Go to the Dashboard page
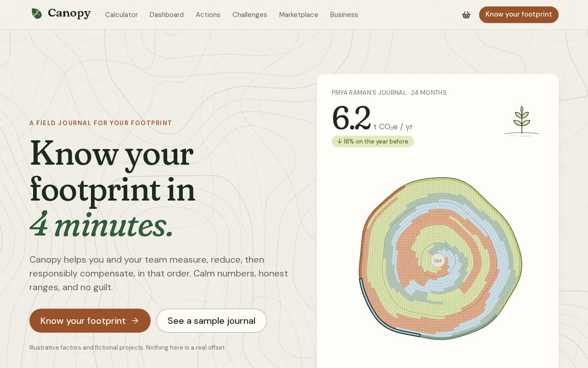This screenshot has height=368, width=588. click(x=166, y=15)
